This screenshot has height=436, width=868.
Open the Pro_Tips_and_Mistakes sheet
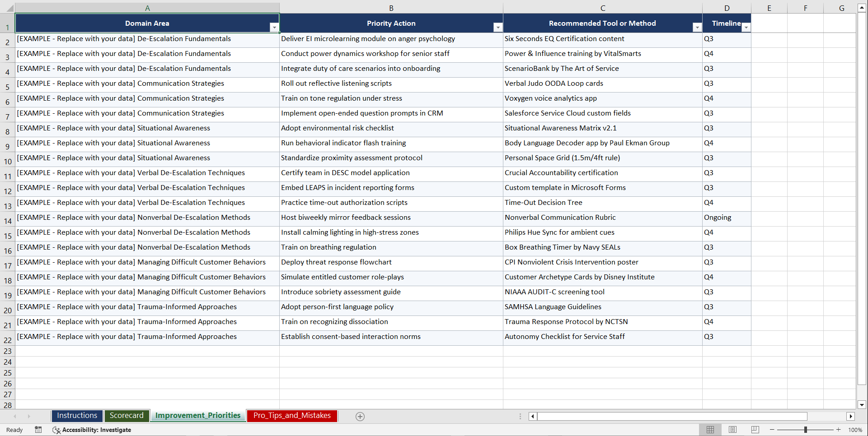pos(292,416)
